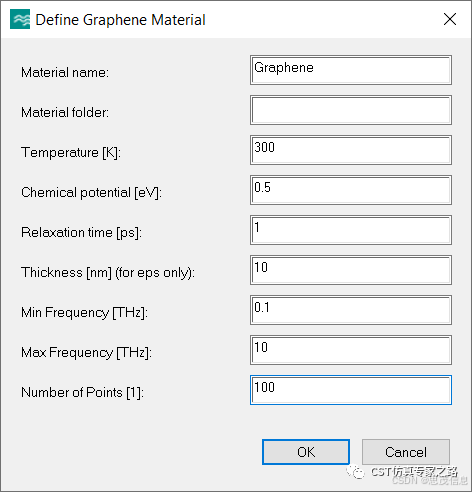Screen dimensions: 472x492
Task: Focus the Temperature [K] field
Action: coord(351,150)
